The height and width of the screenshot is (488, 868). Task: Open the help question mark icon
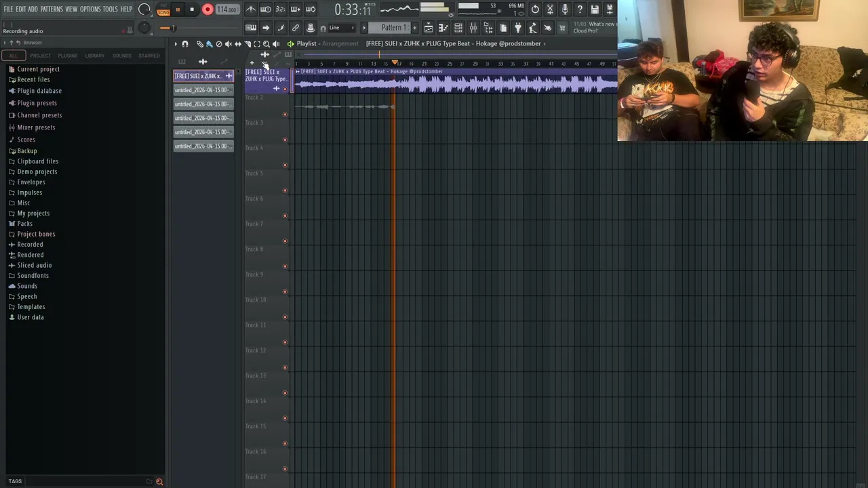point(580,9)
